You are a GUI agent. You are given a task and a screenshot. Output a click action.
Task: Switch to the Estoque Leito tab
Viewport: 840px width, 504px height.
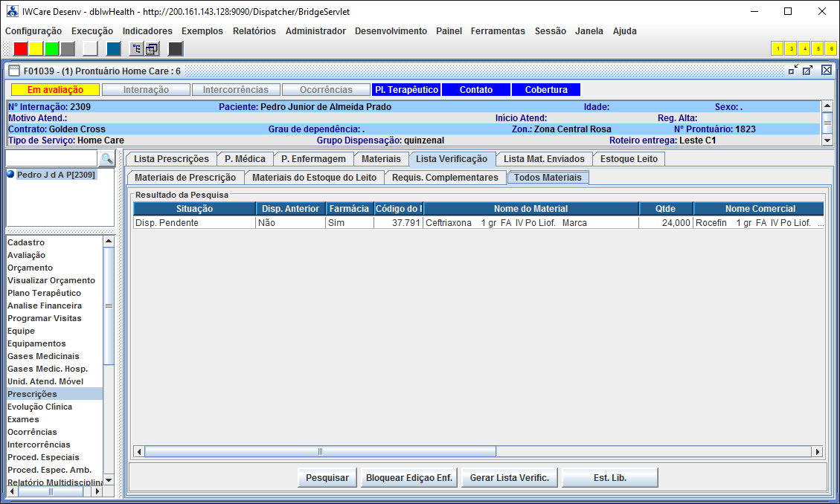point(629,159)
